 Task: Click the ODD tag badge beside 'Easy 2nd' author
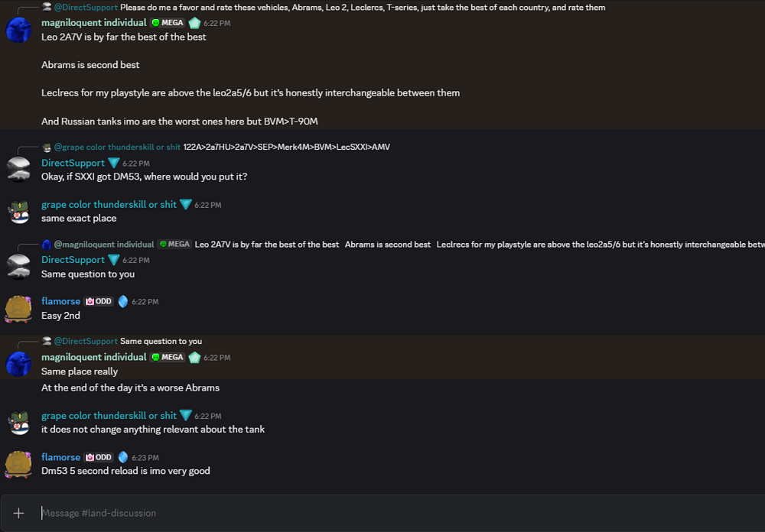[99, 301]
